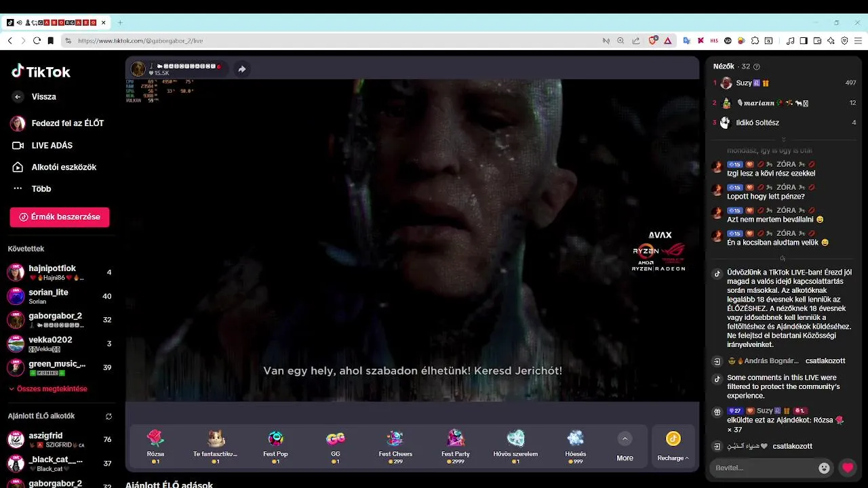Open hajnipotfiok followed live channel
Screen dimensions: 868x488
[x=60, y=272]
